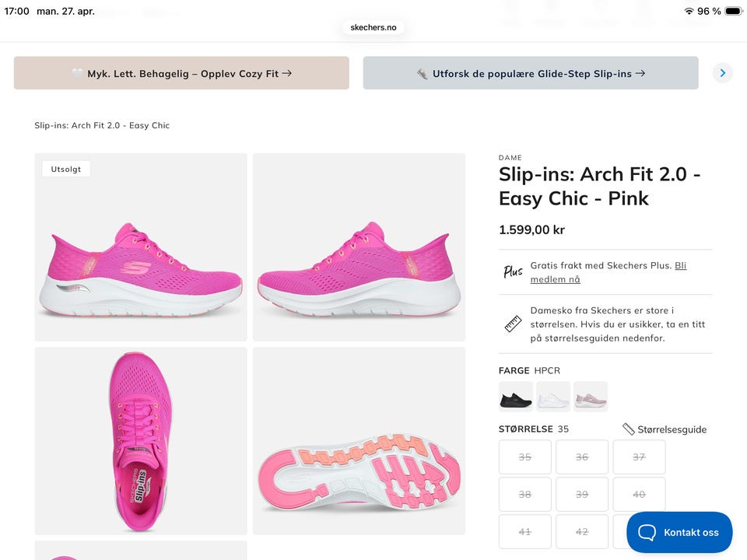The width and height of the screenshot is (747, 560).
Task: Select the light pink color variant
Action: tap(591, 397)
